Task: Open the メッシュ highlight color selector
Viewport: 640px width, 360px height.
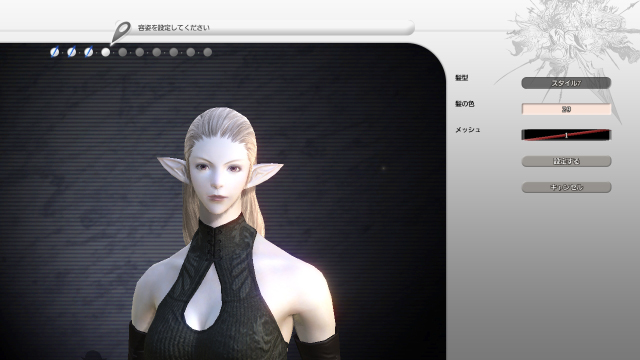Action: click(566, 135)
